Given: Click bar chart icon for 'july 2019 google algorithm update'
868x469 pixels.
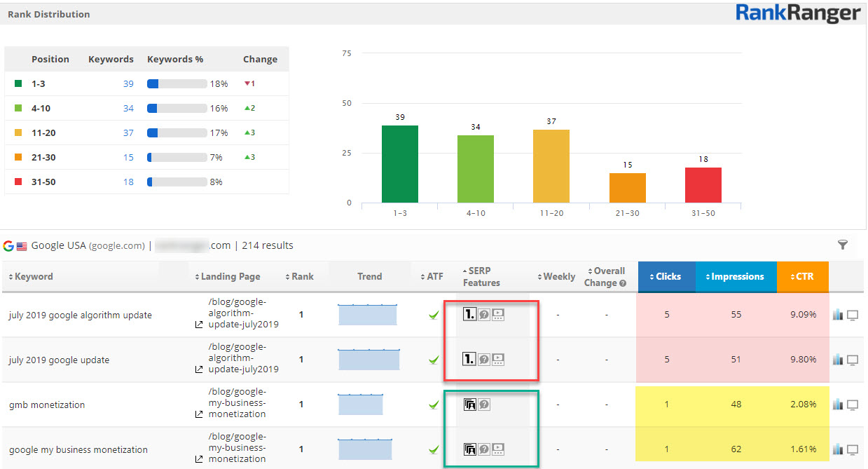Looking at the screenshot, I should [x=838, y=315].
